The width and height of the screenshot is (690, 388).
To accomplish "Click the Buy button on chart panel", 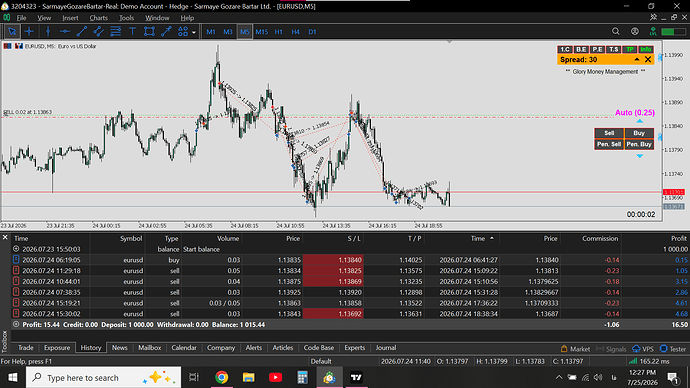I will tap(639, 133).
